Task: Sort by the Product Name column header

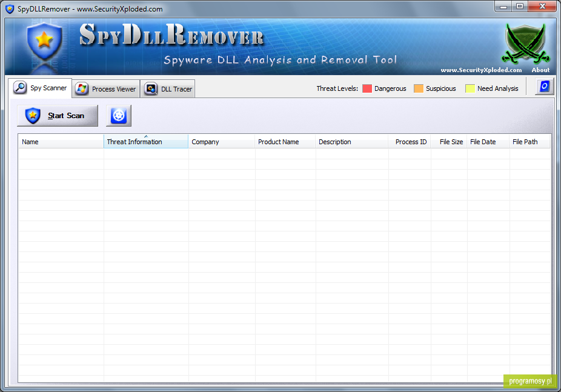Action: tap(285, 142)
